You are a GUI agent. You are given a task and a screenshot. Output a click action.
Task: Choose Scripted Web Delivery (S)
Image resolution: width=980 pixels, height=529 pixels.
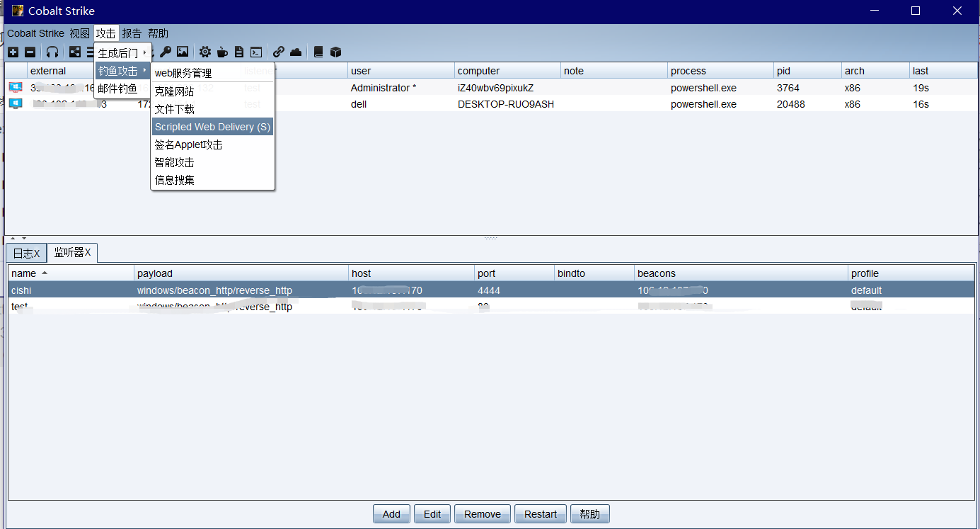(212, 127)
